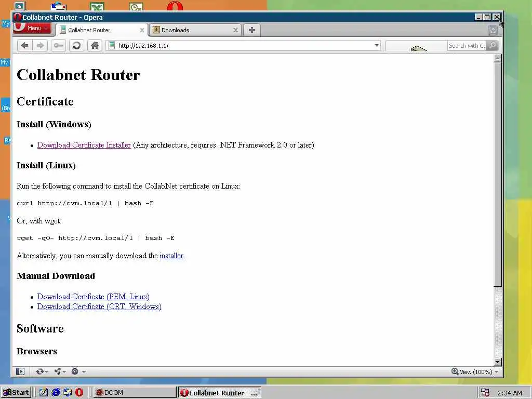Launch Internet Explorer from quick launch
This screenshot has height=399, width=532.
56,393
